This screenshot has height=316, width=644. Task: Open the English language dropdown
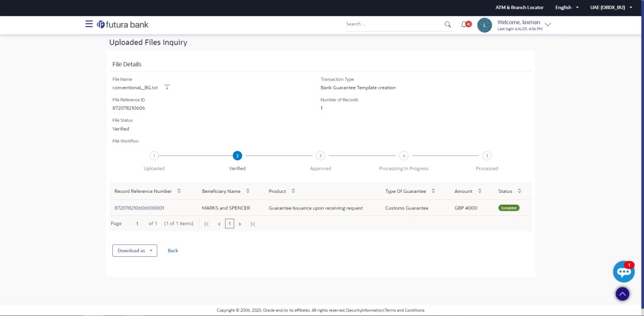[x=567, y=8]
